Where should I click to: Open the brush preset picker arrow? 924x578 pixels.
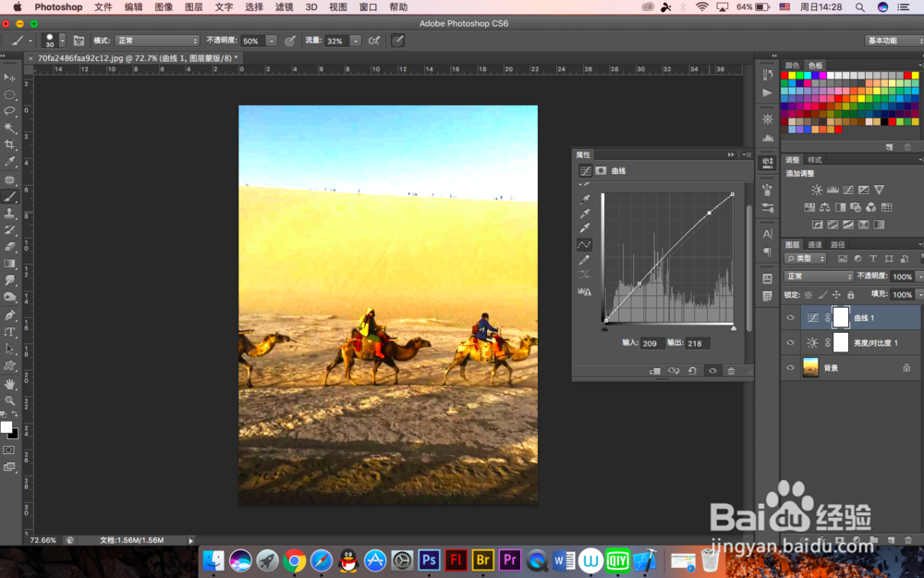[x=62, y=41]
